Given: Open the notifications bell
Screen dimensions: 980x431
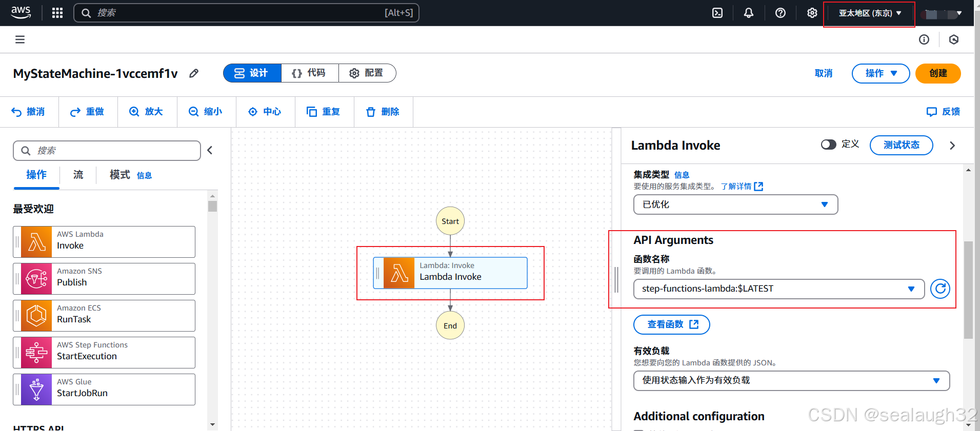Looking at the screenshot, I should click(x=749, y=13).
